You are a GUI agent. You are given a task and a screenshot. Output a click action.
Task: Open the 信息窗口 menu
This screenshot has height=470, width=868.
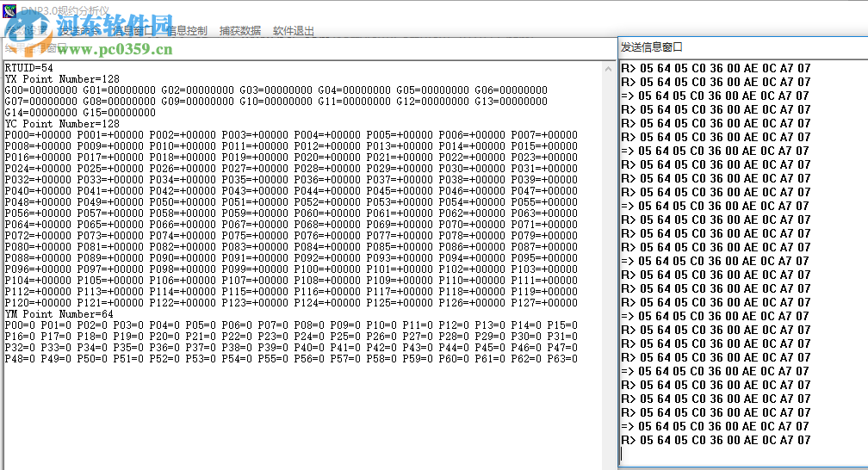pos(133,31)
